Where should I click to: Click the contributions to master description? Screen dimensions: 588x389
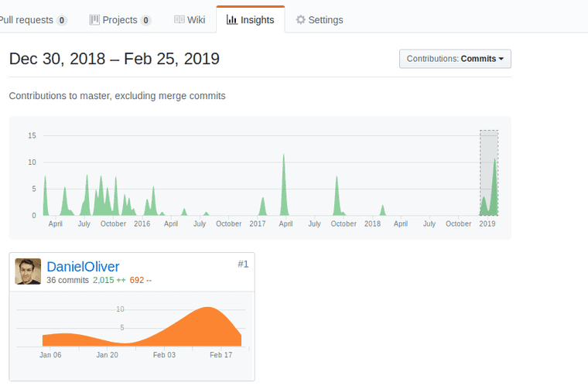(118, 96)
